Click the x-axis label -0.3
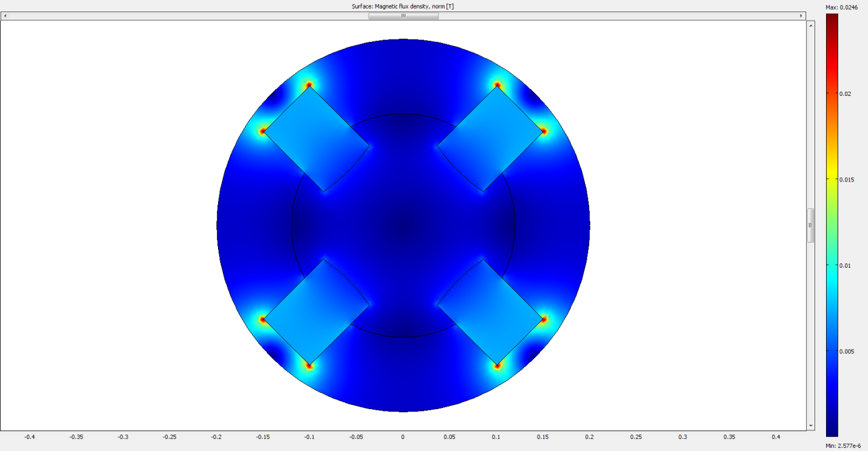Screen dimensions: 868x451 coord(123,436)
